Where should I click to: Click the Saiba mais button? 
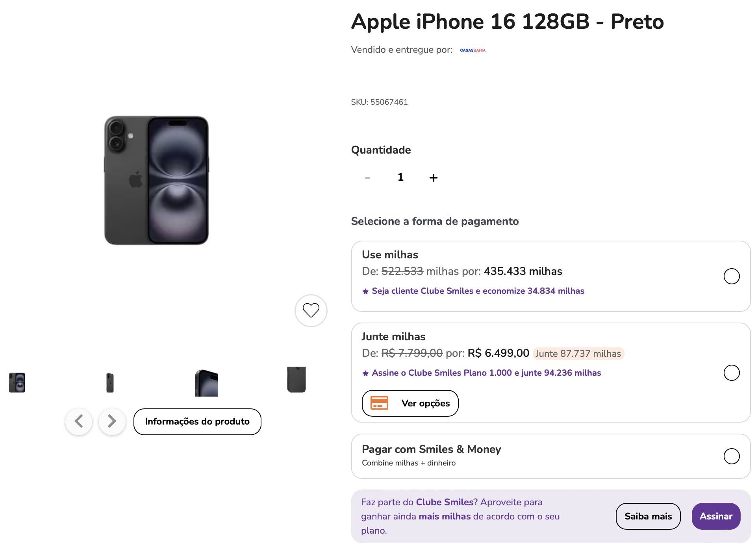click(x=648, y=516)
